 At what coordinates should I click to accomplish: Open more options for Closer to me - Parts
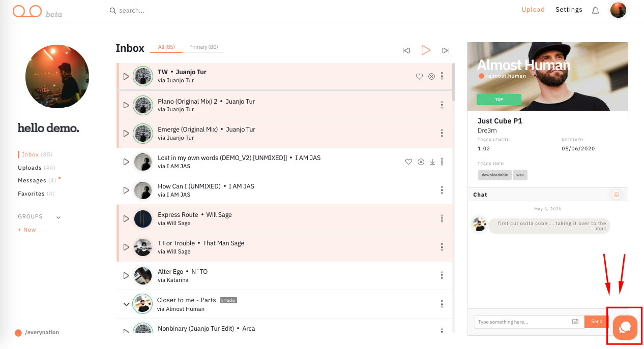coord(442,304)
